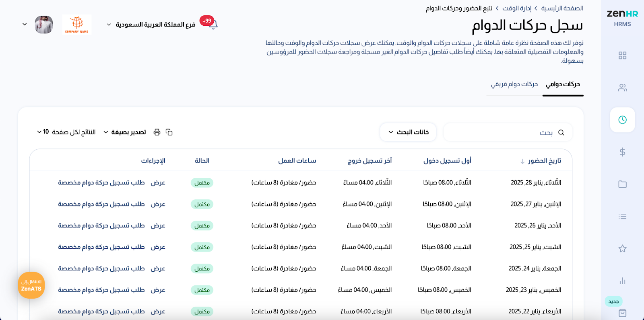Click the print icon in table toolbar
The height and width of the screenshot is (320, 644).
157,132
